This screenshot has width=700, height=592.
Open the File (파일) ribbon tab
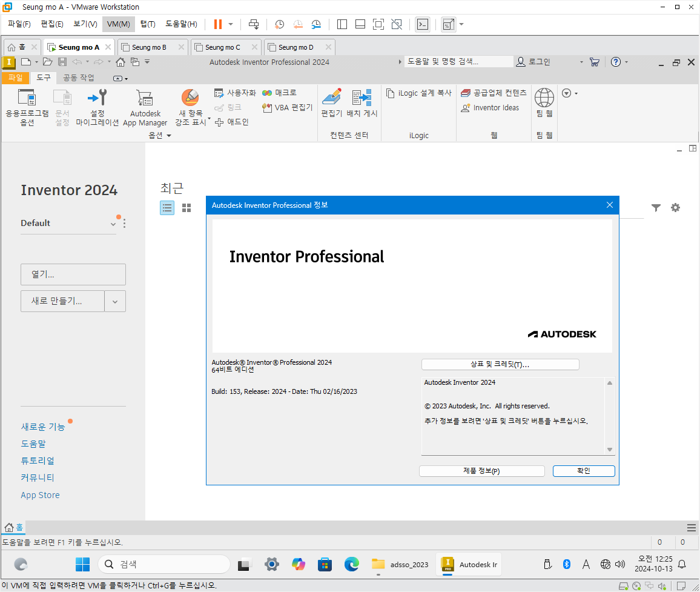(x=16, y=78)
